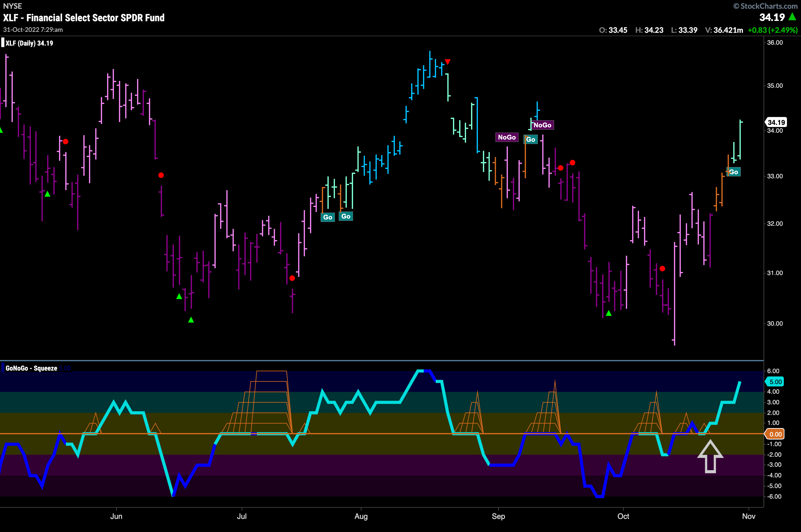Click the 36.00 price axis label
Viewport: 801px width, 532px height.
(775, 42)
